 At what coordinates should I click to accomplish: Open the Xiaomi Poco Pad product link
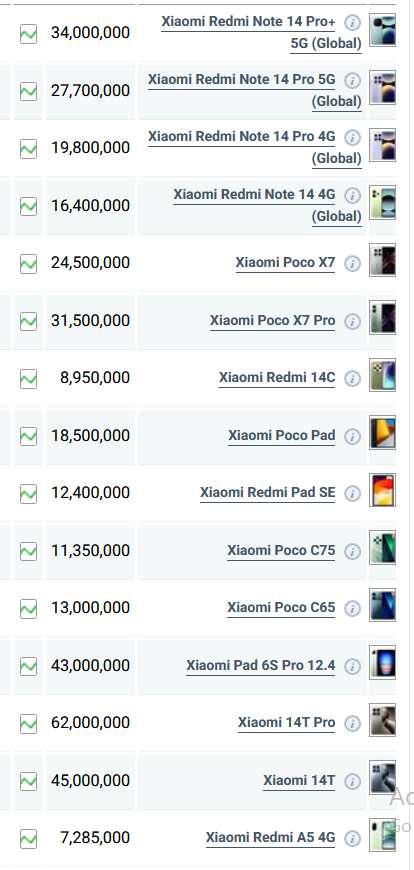tap(281, 436)
